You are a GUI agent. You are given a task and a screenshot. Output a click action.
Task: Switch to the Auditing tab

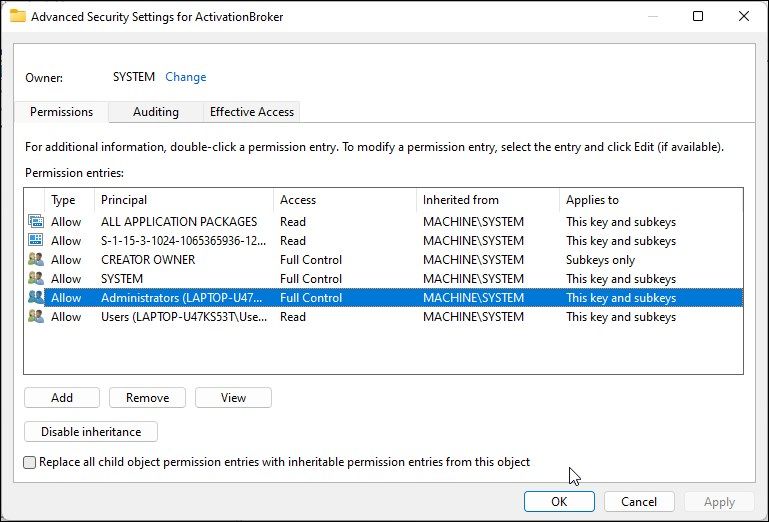point(155,112)
